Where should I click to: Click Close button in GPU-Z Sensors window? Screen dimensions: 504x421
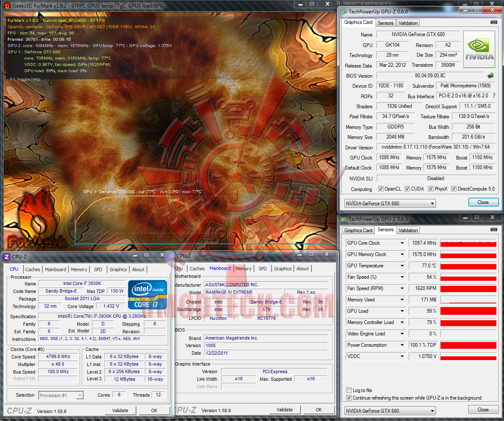point(483,410)
